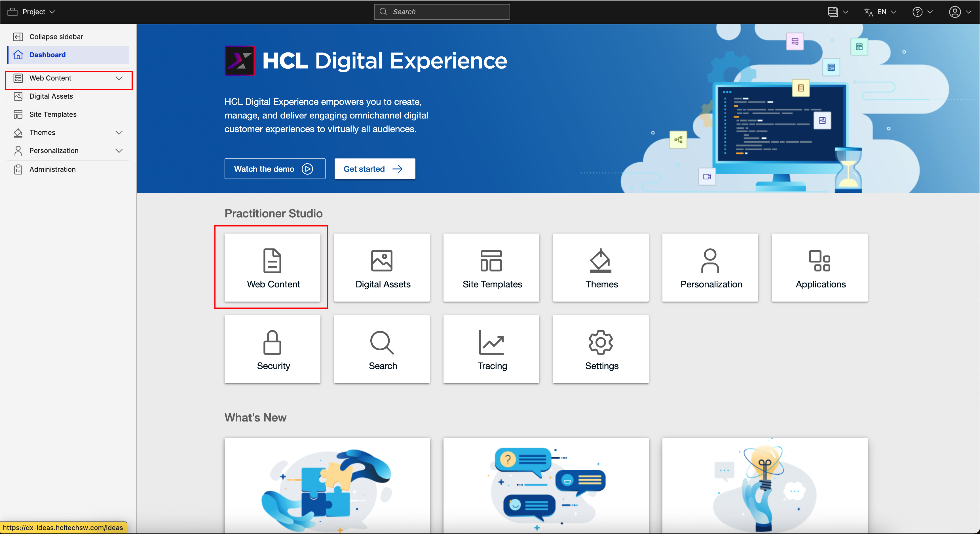Screen dimensions: 980x534
Task: Open the help menu
Action: [922, 12]
